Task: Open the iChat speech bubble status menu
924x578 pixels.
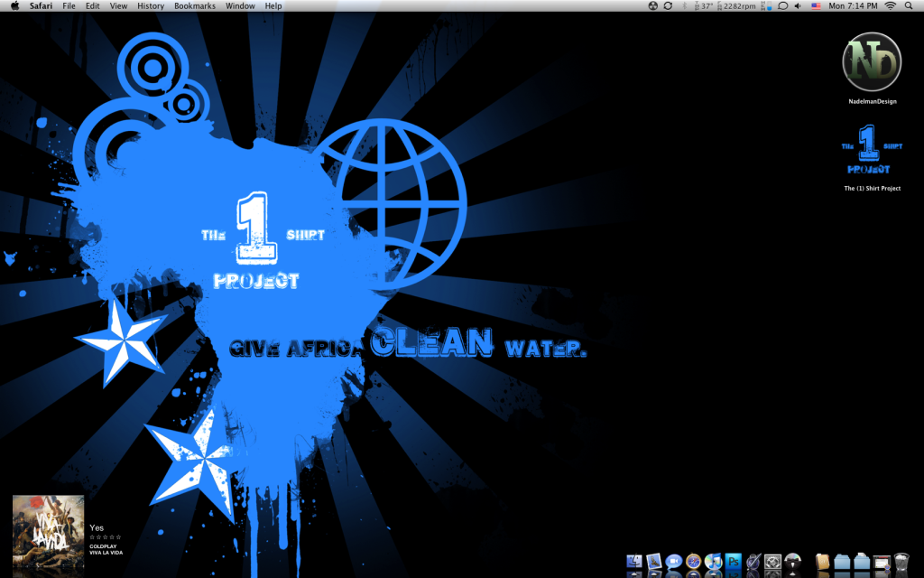Action: [782, 6]
